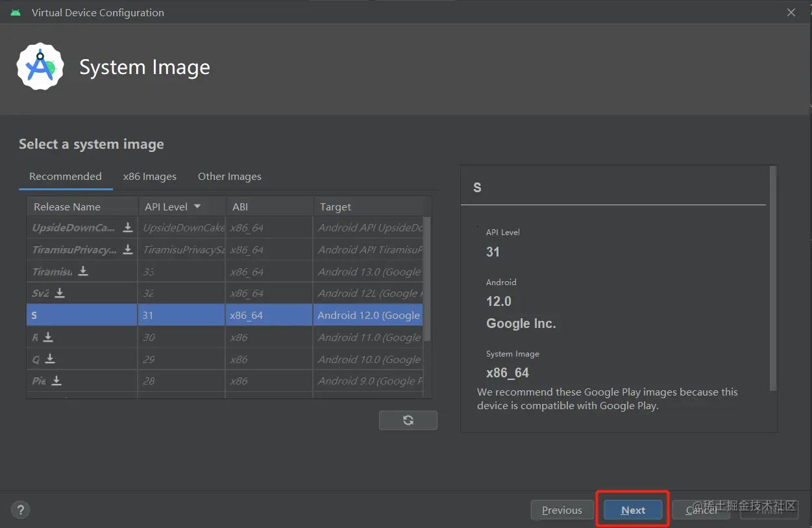Viewport: 812px width, 528px height.
Task: Download the Q release image
Action: click(50, 359)
